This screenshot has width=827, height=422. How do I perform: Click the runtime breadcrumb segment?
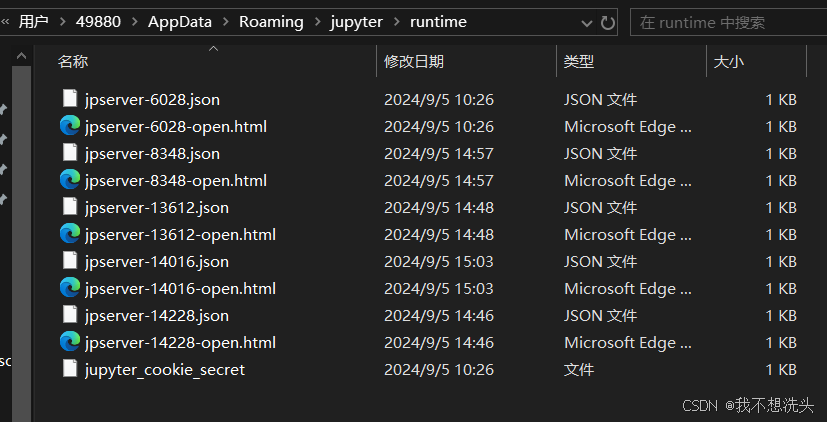(x=438, y=22)
